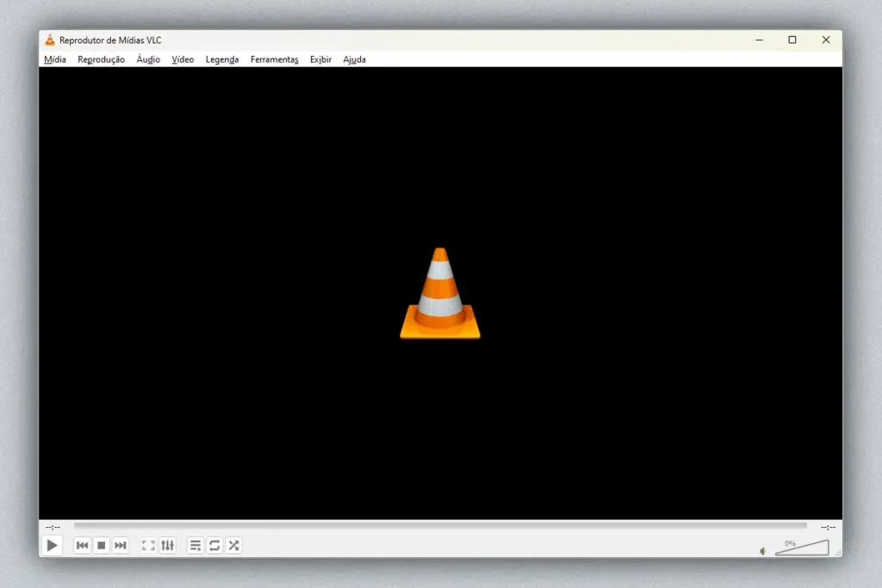Screen dimensions: 882x588
Task: Mute audio via speaker icon
Action: point(763,551)
